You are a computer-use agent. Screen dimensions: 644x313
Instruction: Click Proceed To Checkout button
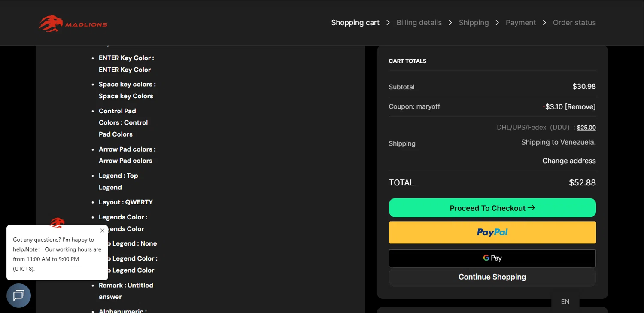click(x=492, y=208)
